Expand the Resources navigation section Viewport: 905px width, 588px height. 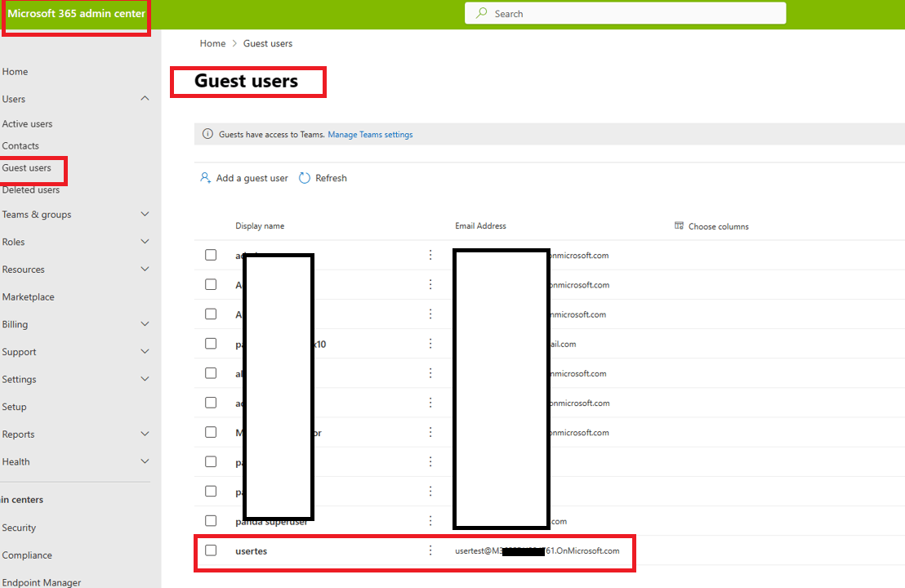(145, 269)
